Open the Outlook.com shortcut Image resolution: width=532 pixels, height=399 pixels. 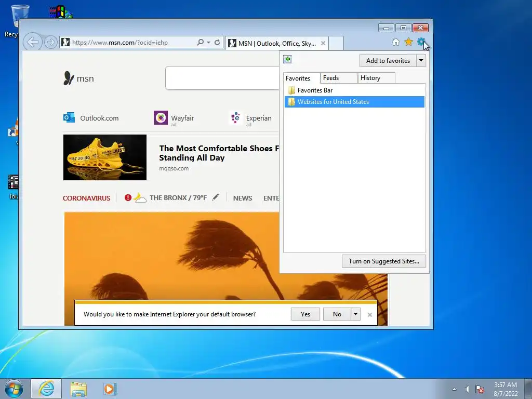pyautogui.click(x=91, y=118)
